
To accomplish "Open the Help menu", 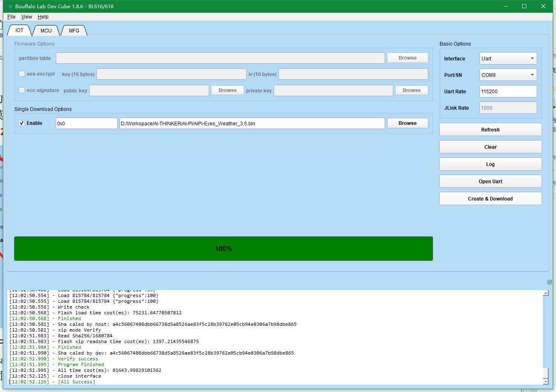I will click(43, 17).
